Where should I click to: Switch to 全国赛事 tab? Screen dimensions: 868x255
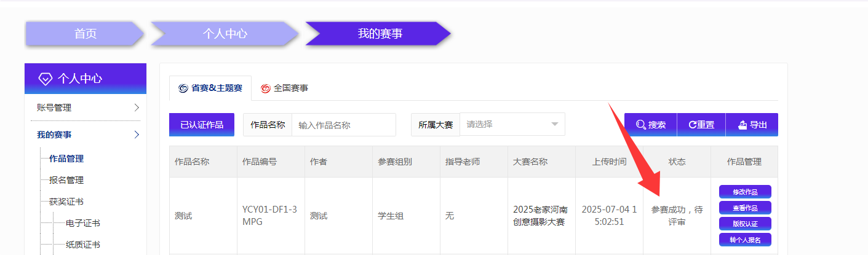point(284,88)
